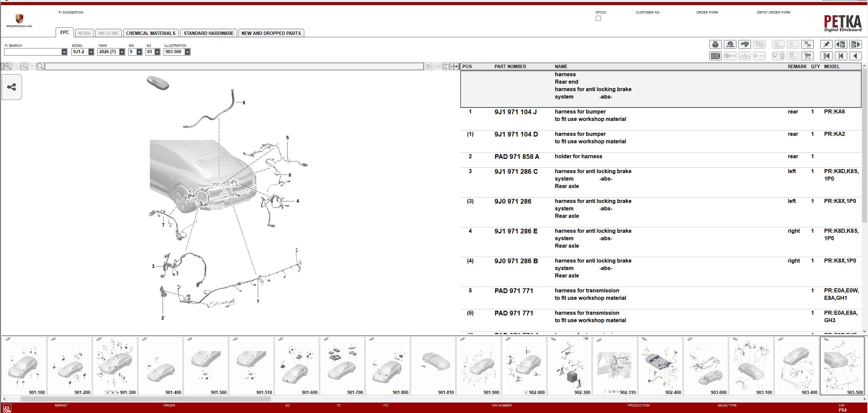Screen dimensions: 868x413
Task: Select part number 9J1 971 104 J
Action: (x=515, y=111)
